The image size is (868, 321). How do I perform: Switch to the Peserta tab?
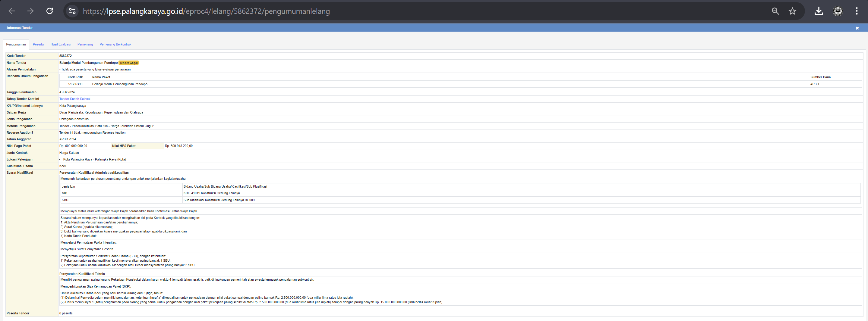tap(38, 44)
